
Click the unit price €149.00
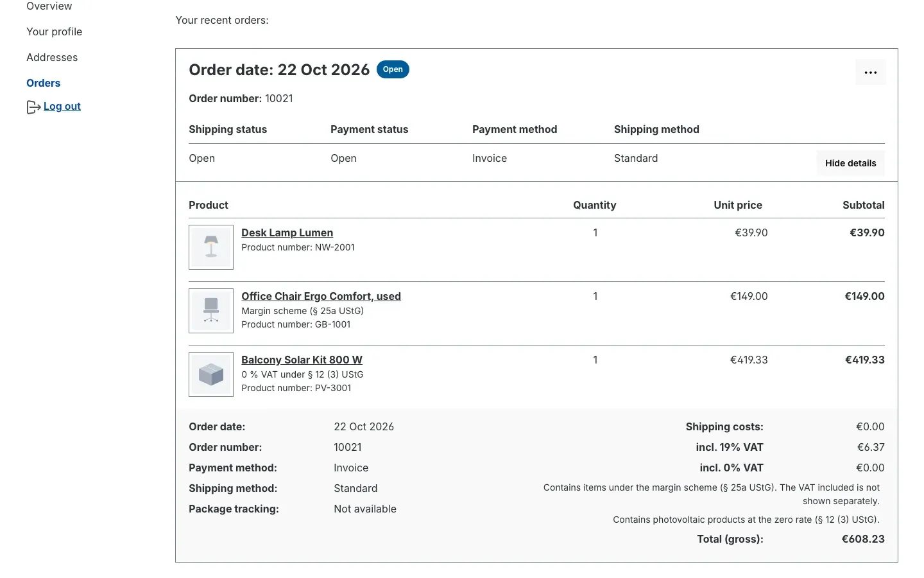749,297
